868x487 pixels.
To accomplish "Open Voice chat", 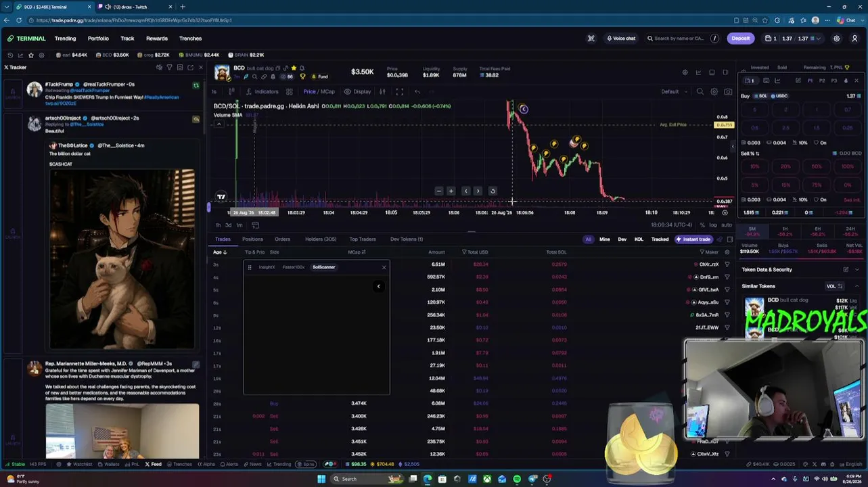I will pyautogui.click(x=621, y=39).
